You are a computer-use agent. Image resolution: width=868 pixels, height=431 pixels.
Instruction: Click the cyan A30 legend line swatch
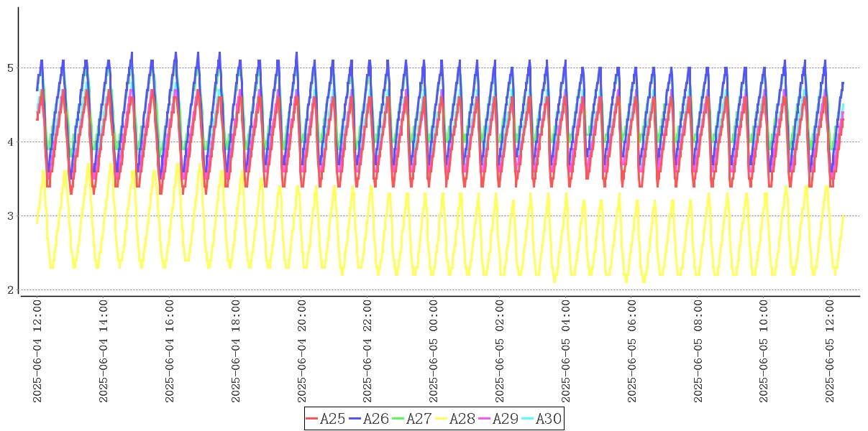coord(528,419)
